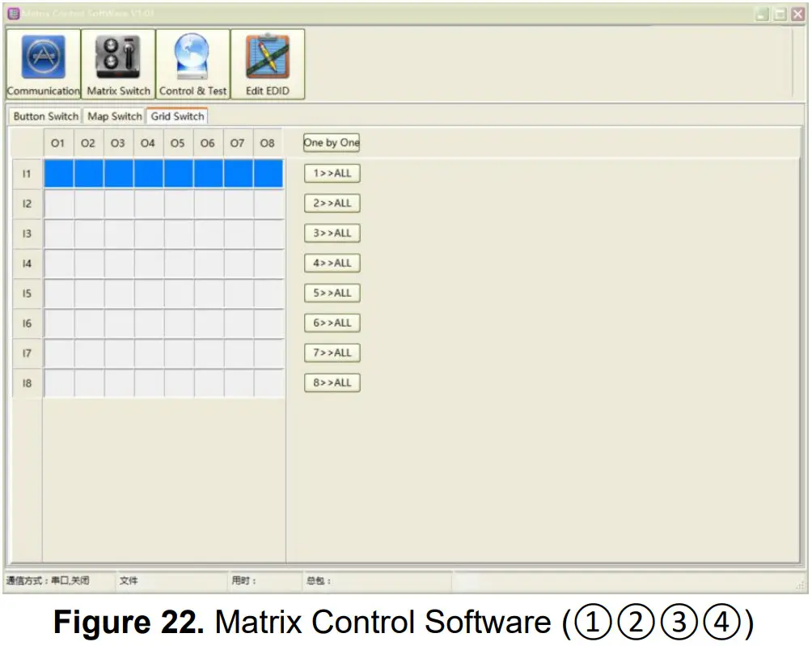Toggle grid cell I2 to O2

click(88, 204)
